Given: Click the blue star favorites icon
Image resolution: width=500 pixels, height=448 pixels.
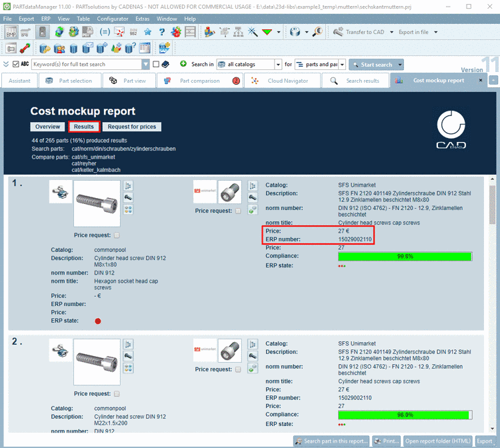Looking at the screenshot, I should (x=147, y=32).
